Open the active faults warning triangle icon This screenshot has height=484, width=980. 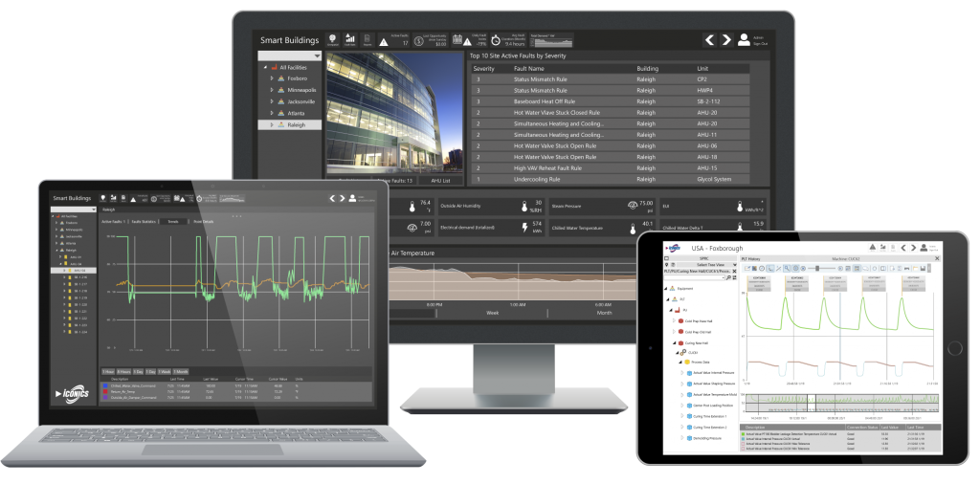383,41
